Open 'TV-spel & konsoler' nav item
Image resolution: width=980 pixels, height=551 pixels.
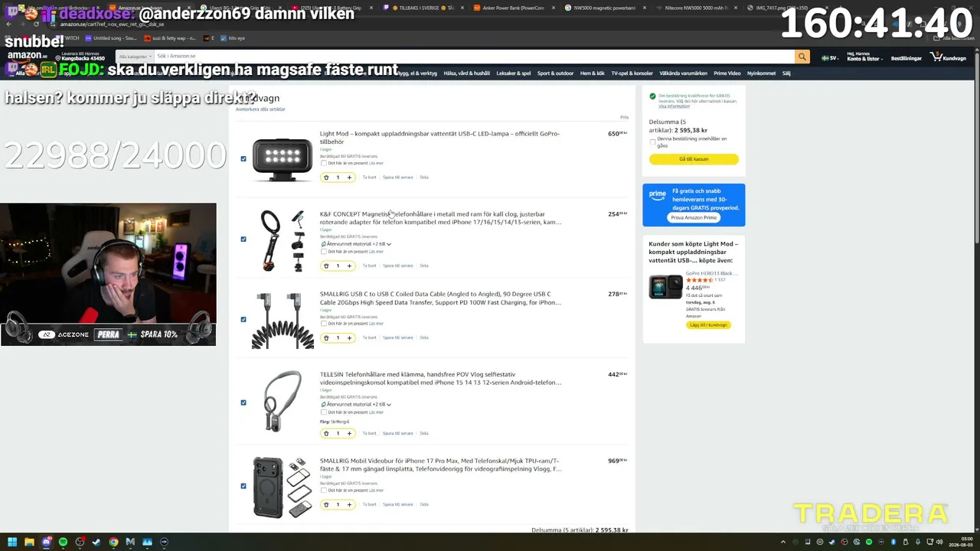(632, 73)
